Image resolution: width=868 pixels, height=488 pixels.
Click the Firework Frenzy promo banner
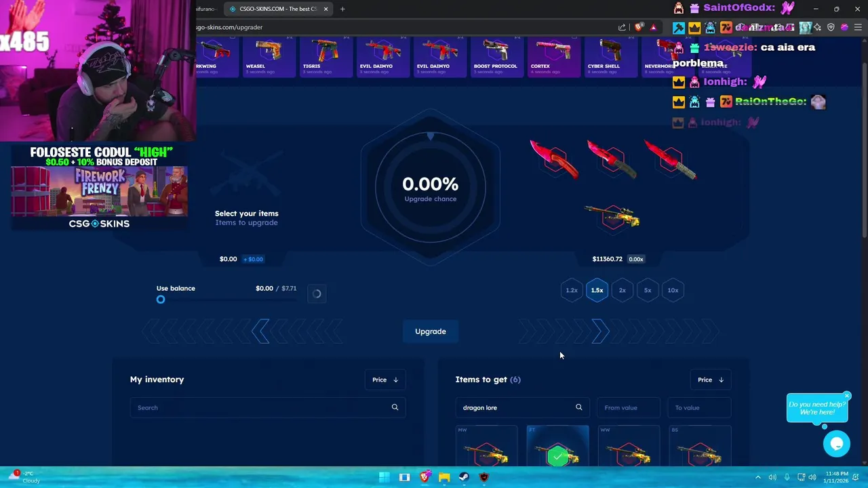(x=99, y=192)
